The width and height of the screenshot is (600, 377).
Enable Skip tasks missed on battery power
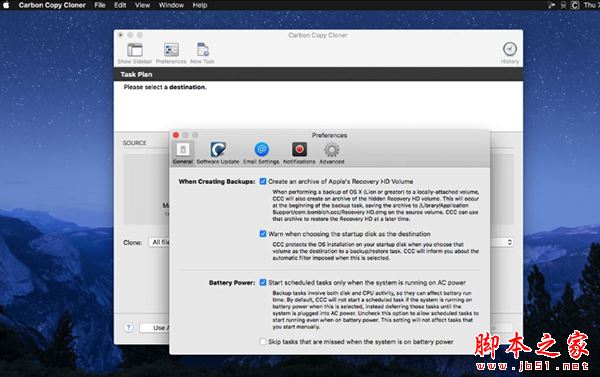tap(263, 341)
